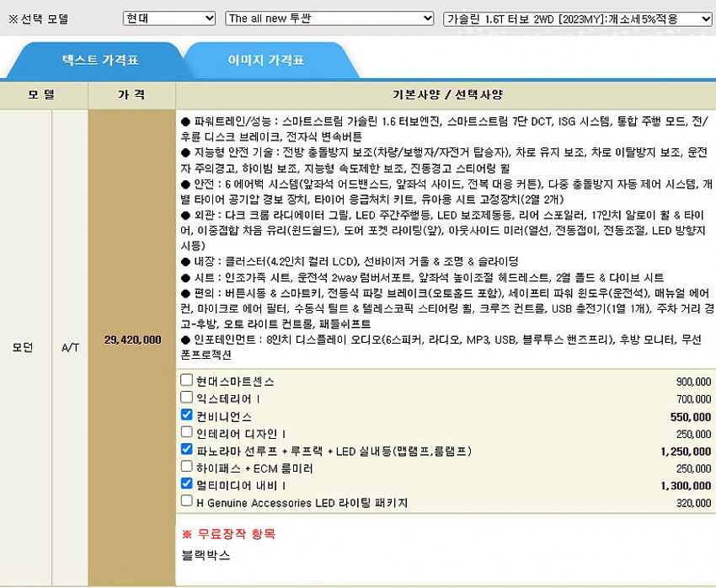Enable the 현대스마트센스 option checkbox

point(187,380)
